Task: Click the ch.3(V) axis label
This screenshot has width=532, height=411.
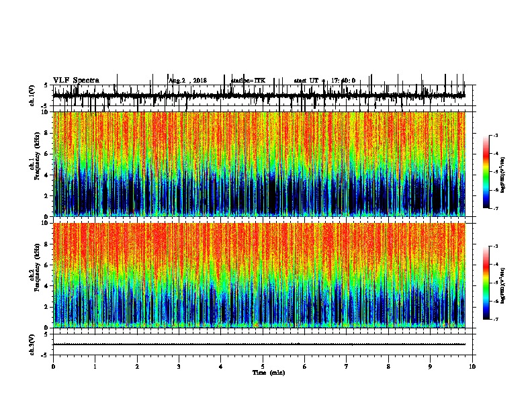Action: 32,345
